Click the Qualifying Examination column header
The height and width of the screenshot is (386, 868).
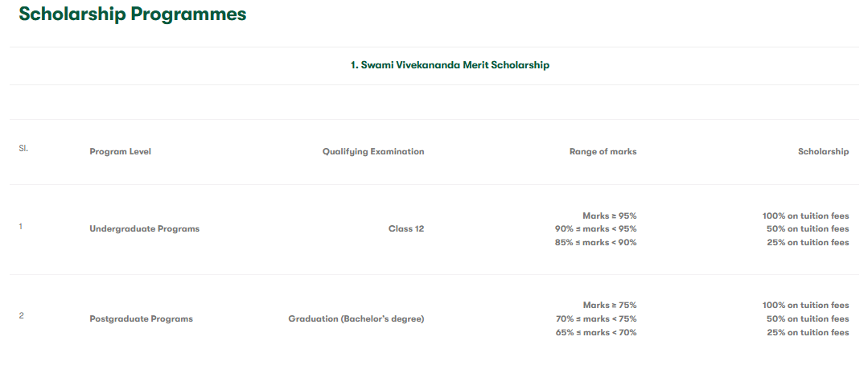click(373, 152)
